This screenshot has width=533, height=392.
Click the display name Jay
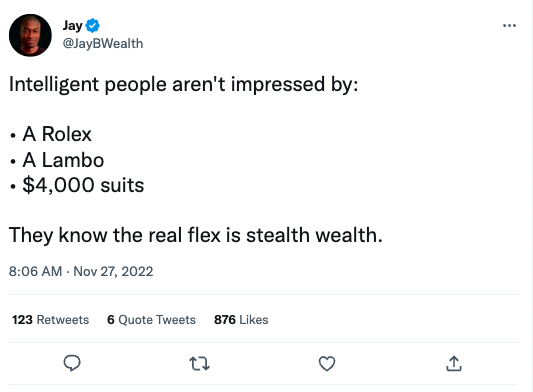(x=72, y=26)
